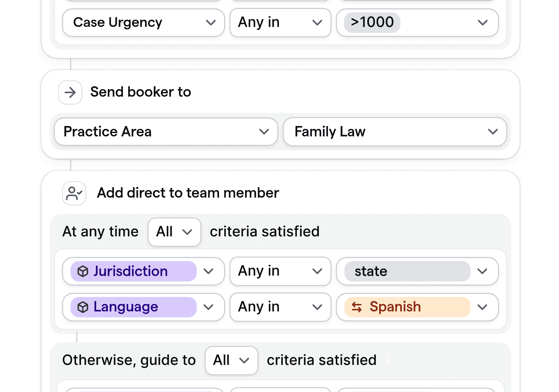The image size is (559, 392).
Task: Open the "Any in" dropdown on the Language row
Action: [x=317, y=307]
